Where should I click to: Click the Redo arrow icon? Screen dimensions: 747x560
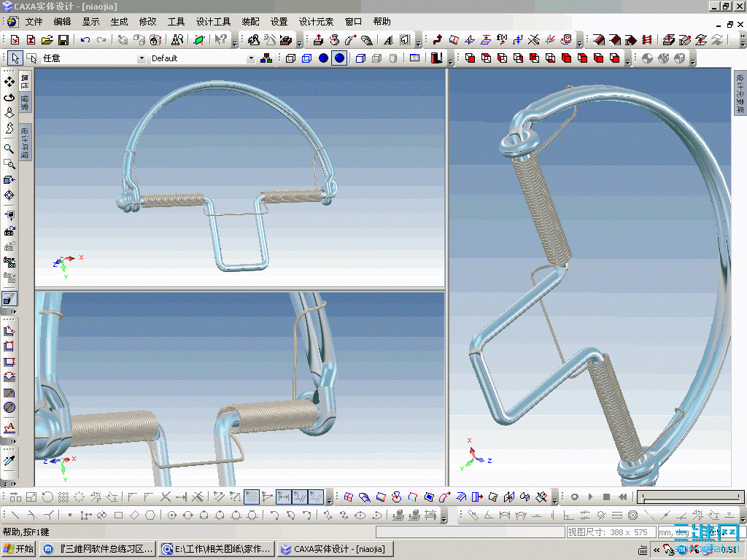tap(101, 40)
